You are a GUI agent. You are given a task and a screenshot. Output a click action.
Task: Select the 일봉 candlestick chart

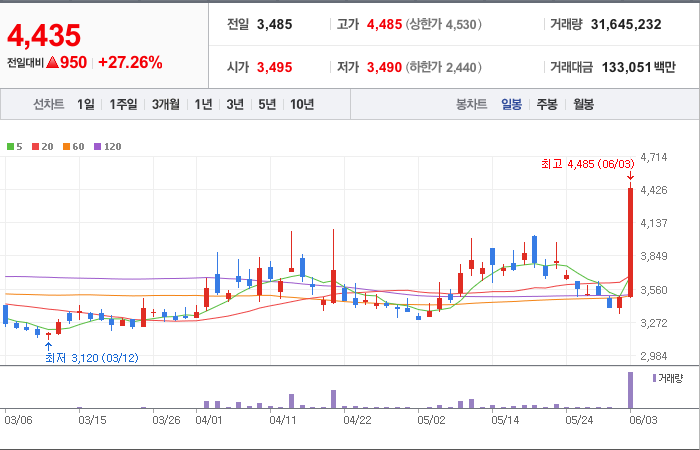tap(511, 104)
